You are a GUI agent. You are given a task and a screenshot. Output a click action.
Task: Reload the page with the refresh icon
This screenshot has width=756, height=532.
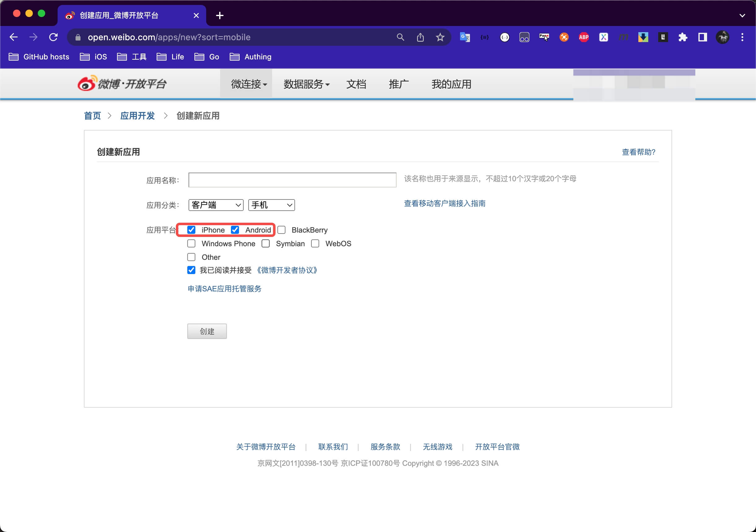pyautogui.click(x=53, y=37)
